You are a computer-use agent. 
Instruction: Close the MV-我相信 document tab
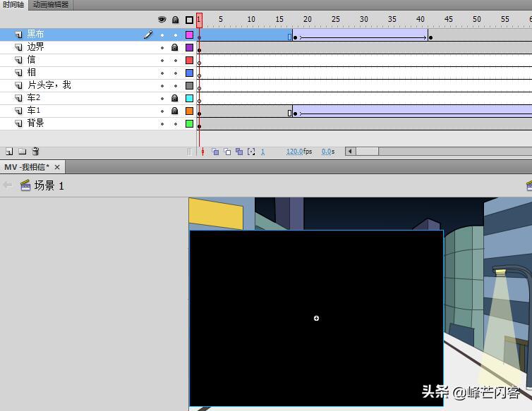58,167
